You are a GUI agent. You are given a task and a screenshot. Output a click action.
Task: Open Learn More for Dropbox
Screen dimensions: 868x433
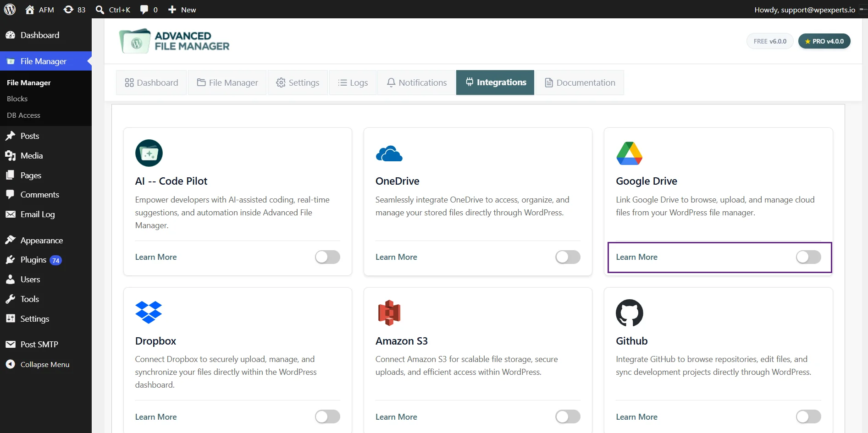156,417
